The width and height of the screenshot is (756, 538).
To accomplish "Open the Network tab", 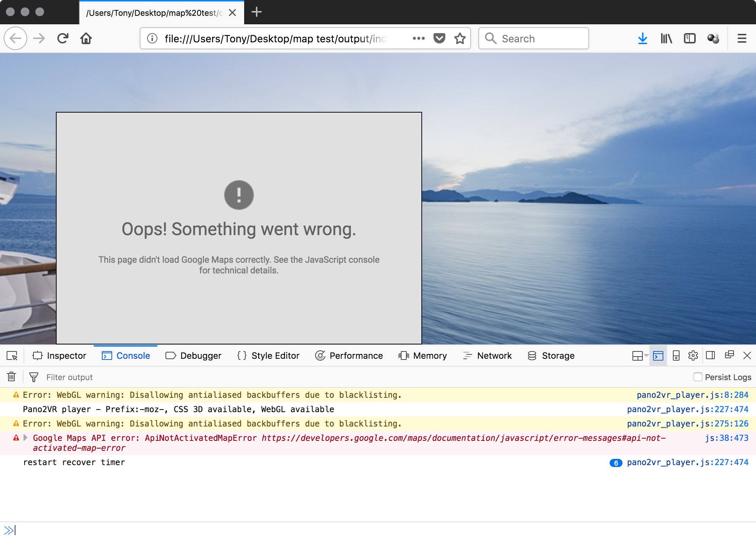I will [487, 356].
